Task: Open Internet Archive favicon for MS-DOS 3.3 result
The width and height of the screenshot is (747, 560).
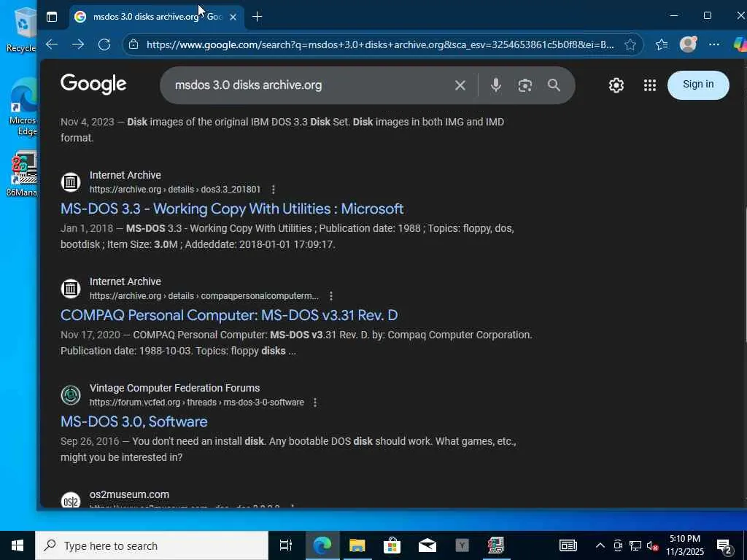Action: [x=71, y=182]
